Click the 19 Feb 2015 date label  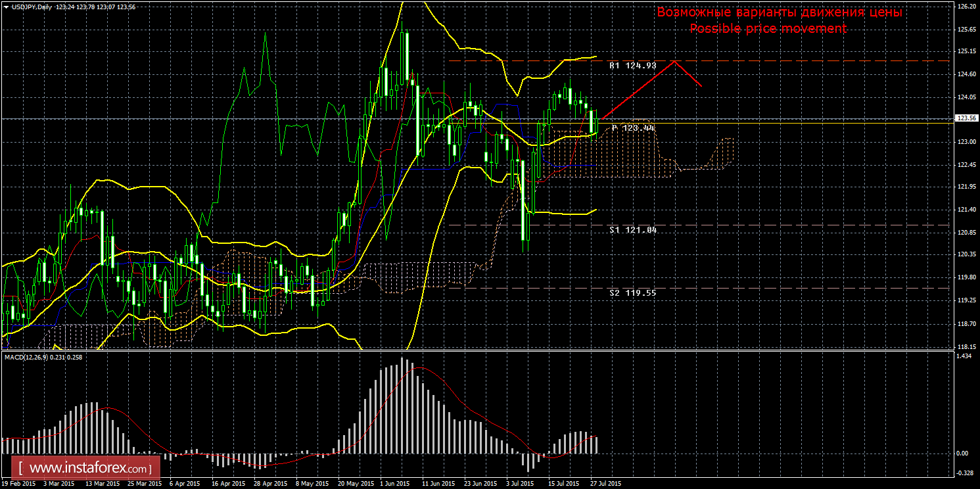pos(18,483)
